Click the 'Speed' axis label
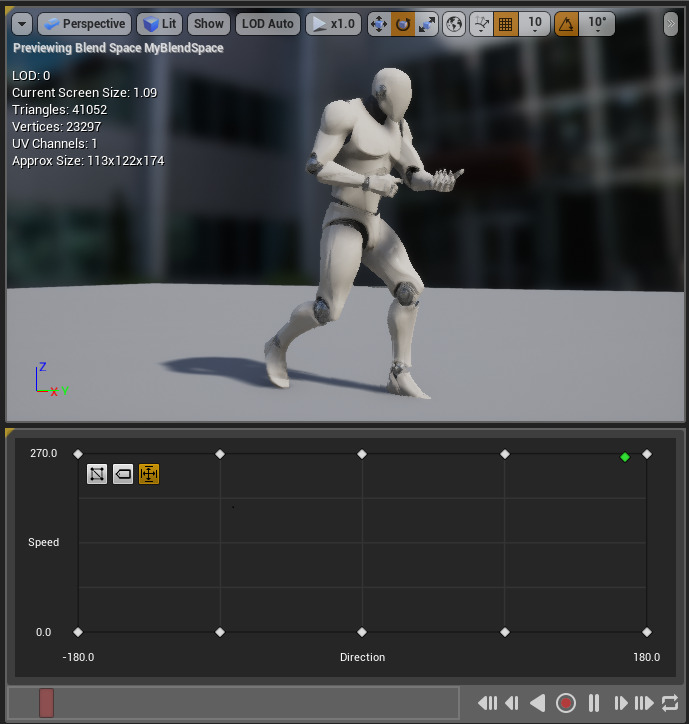Screen dimensions: 689x724 point(43,542)
